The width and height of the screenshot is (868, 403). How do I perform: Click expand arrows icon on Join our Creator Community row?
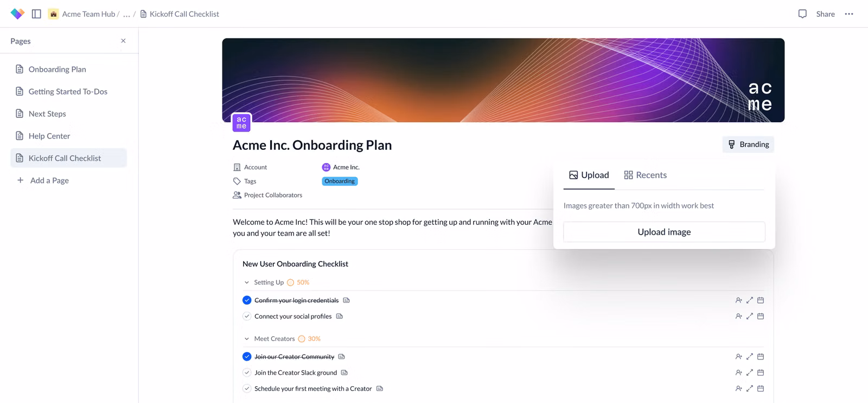click(x=750, y=357)
